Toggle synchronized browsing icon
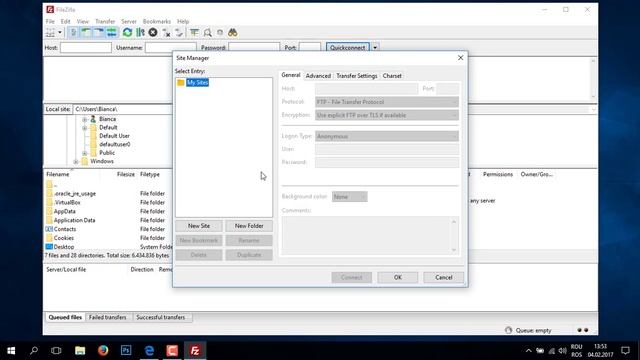 (x=220, y=32)
